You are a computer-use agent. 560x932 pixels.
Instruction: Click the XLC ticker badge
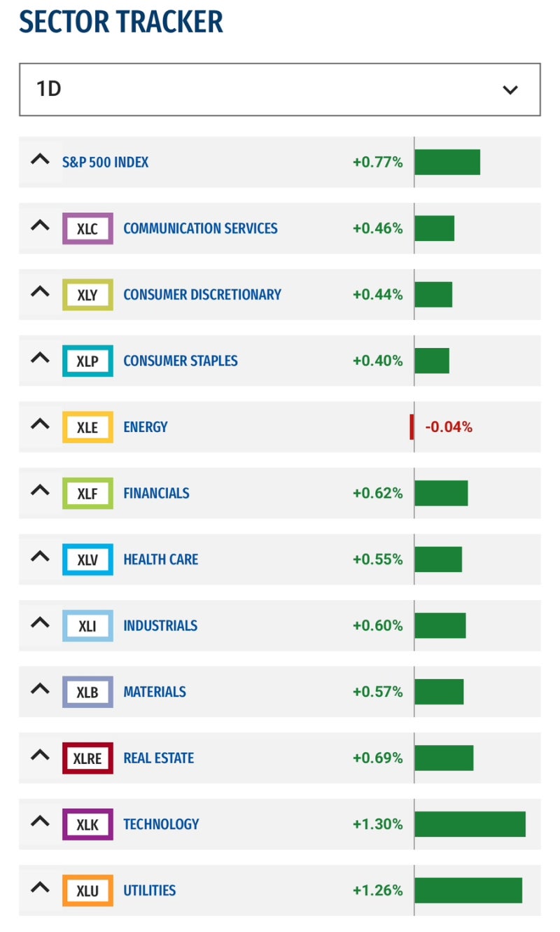point(87,228)
